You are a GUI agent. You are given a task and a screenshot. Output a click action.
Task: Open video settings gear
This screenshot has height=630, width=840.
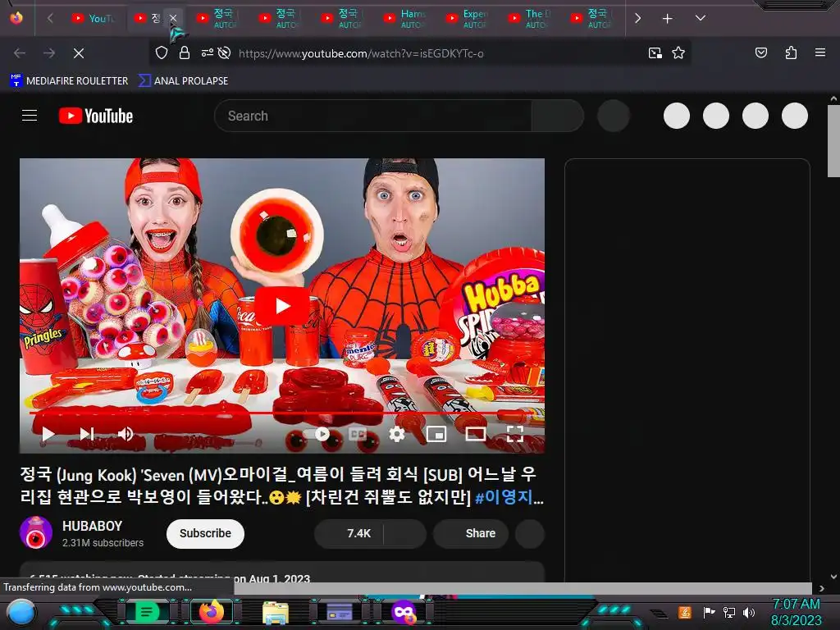397,434
